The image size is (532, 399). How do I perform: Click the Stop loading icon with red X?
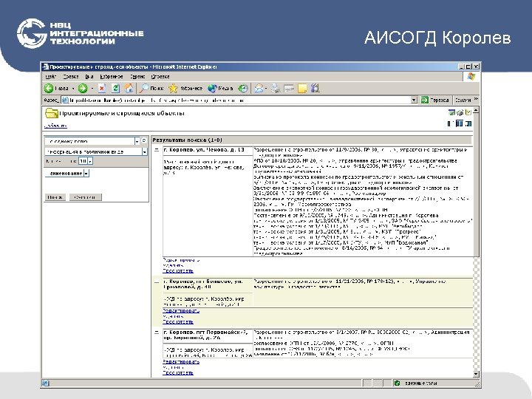102,89
